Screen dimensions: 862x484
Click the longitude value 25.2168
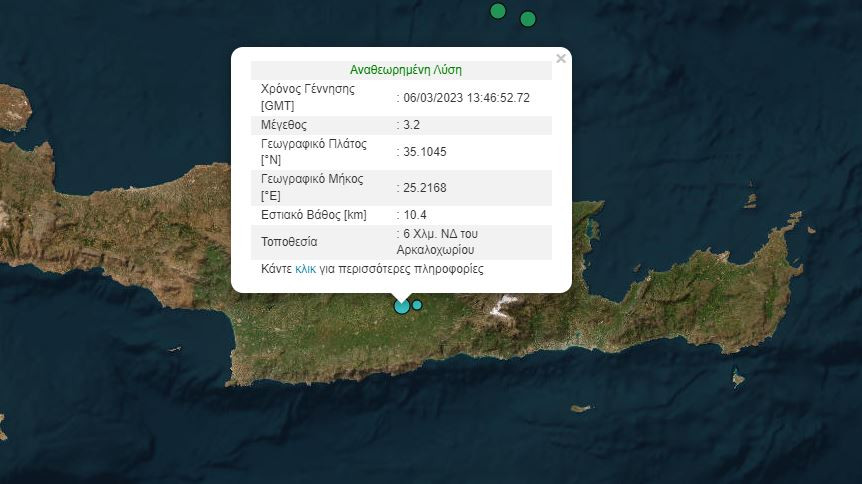click(x=425, y=188)
